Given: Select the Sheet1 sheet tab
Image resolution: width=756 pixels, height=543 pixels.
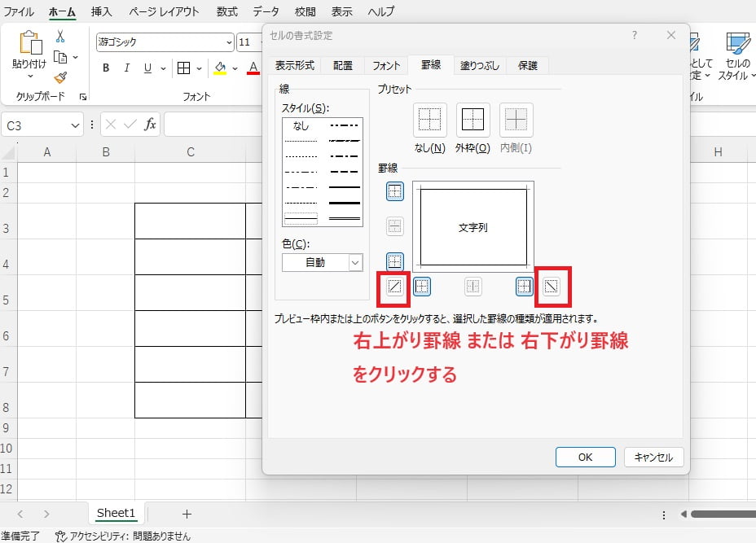Looking at the screenshot, I should tap(116, 513).
